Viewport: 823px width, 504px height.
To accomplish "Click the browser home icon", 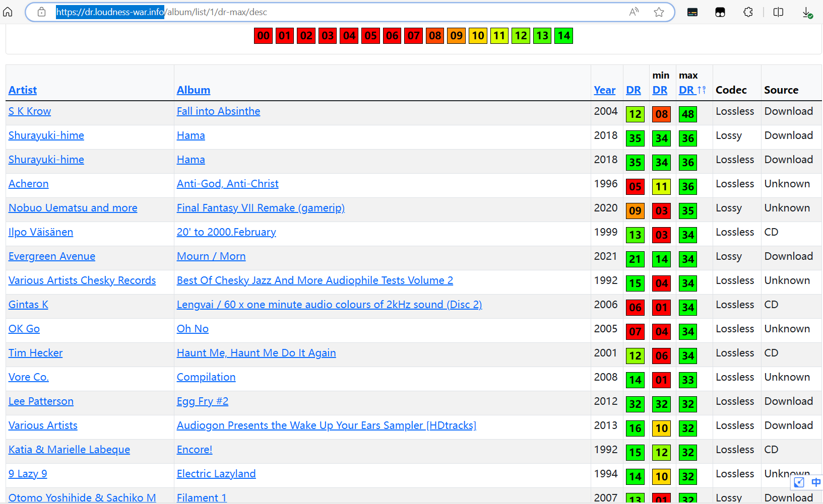I will point(8,12).
